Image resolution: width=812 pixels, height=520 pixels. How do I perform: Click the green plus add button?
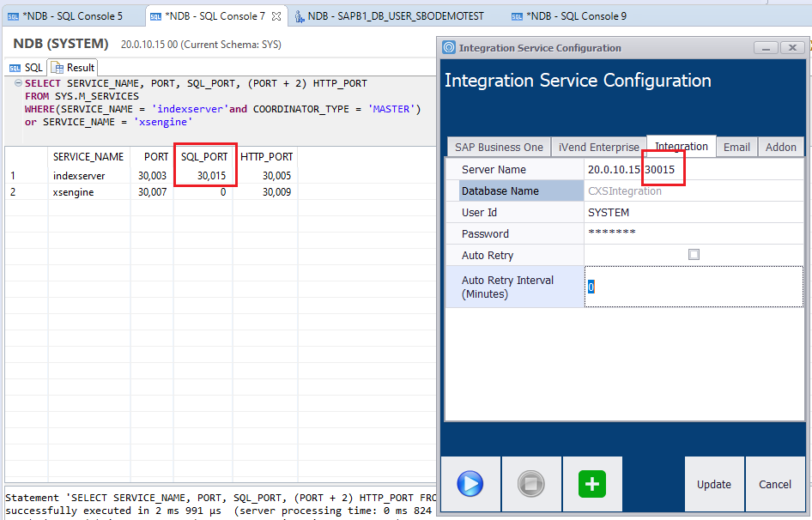point(592,484)
